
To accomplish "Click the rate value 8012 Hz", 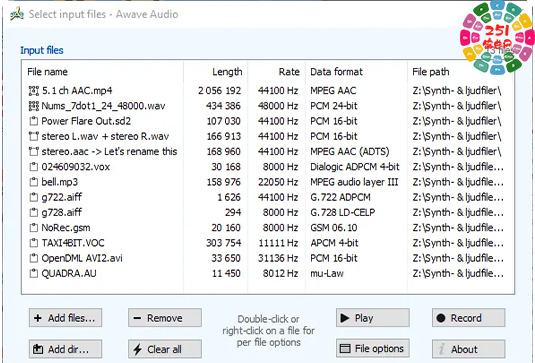I will [x=280, y=273].
